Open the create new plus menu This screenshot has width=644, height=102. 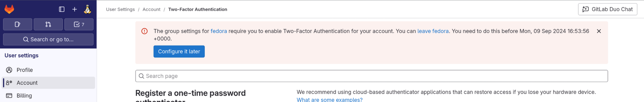point(74,9)
